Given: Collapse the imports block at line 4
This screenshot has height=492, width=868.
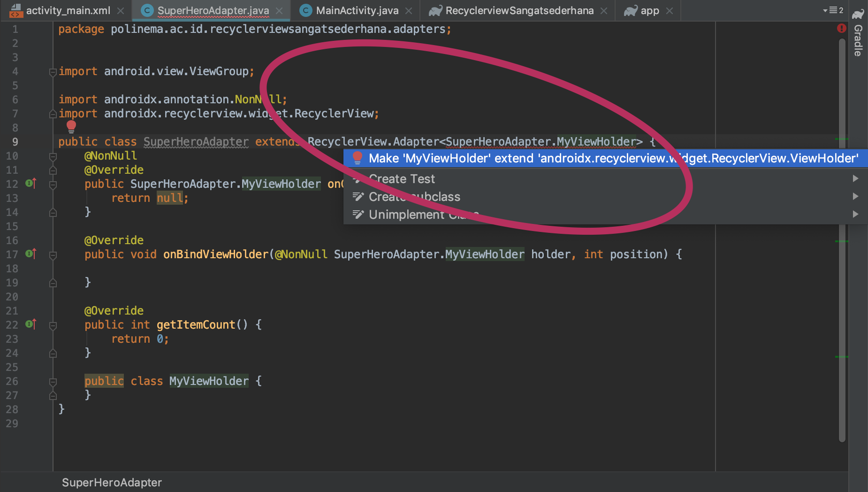Looking at the screenshot, I should (53, 72).
